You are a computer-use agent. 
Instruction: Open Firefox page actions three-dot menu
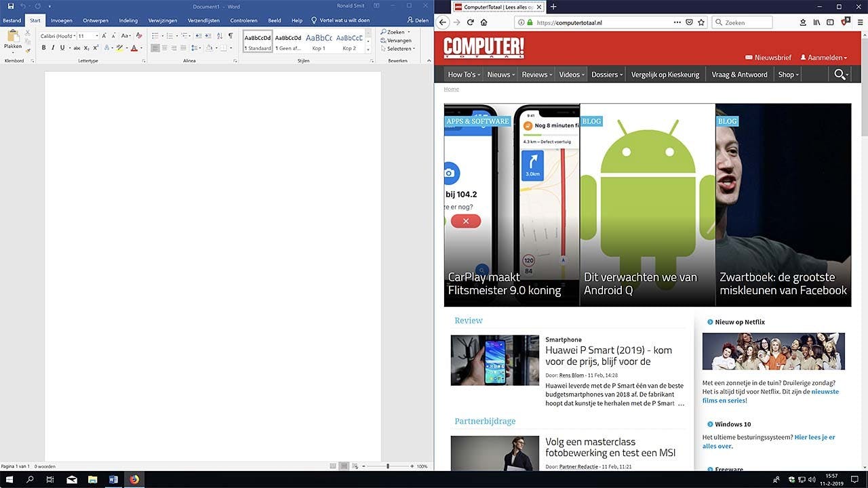pyautogui.click(x=677, y=22)
